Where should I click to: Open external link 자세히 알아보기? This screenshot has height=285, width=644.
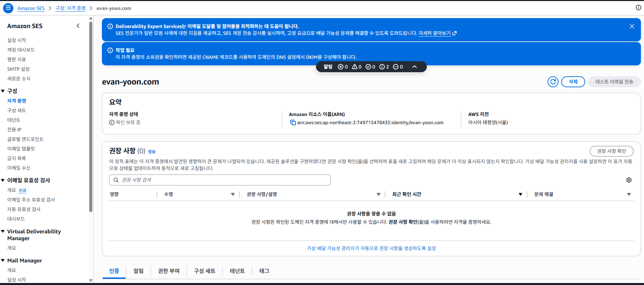click(x=437, y=33)
